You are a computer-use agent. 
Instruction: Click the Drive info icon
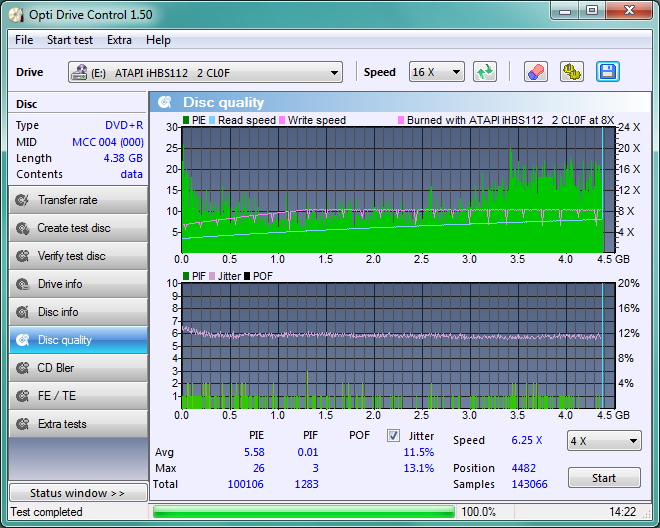[22, 284]
